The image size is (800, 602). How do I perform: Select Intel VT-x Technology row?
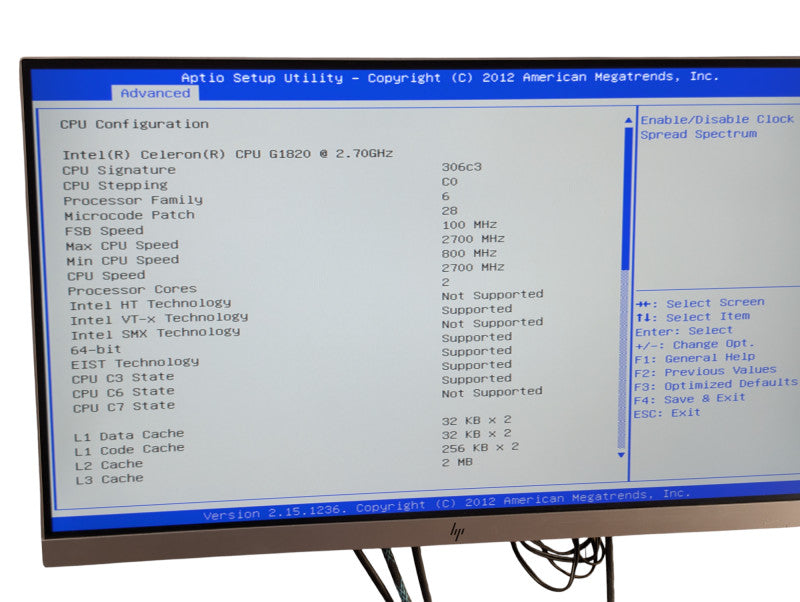(292, 315)
